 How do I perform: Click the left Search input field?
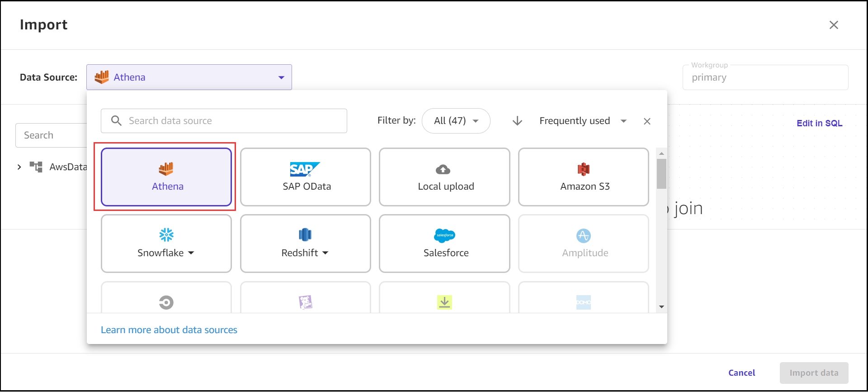(x=52, y=135)
